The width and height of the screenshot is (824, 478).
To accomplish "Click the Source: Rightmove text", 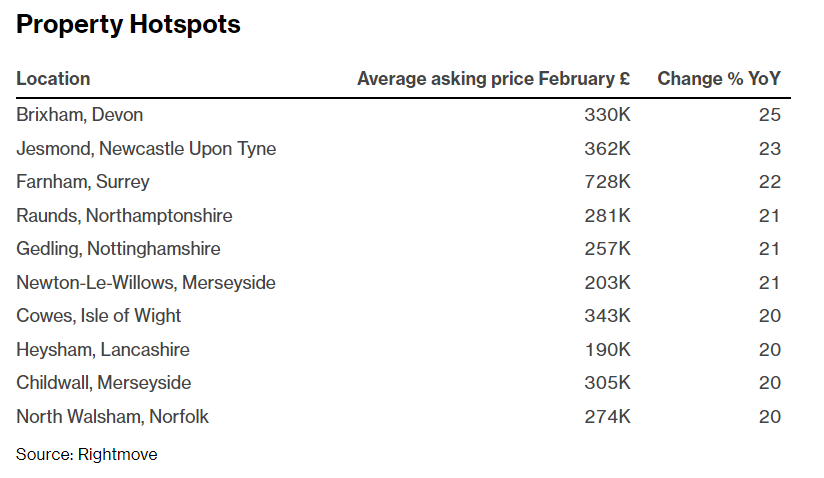I will (x=87, y=454).
